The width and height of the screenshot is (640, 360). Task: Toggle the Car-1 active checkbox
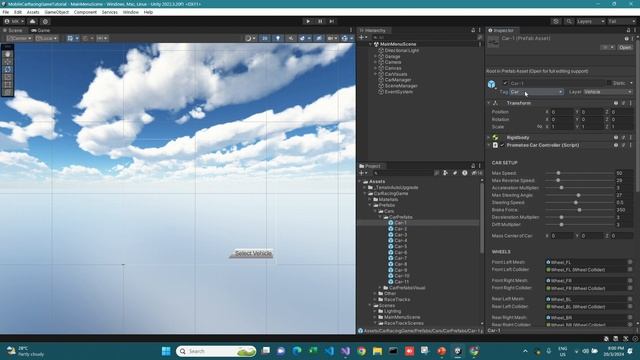coord(505,83)
